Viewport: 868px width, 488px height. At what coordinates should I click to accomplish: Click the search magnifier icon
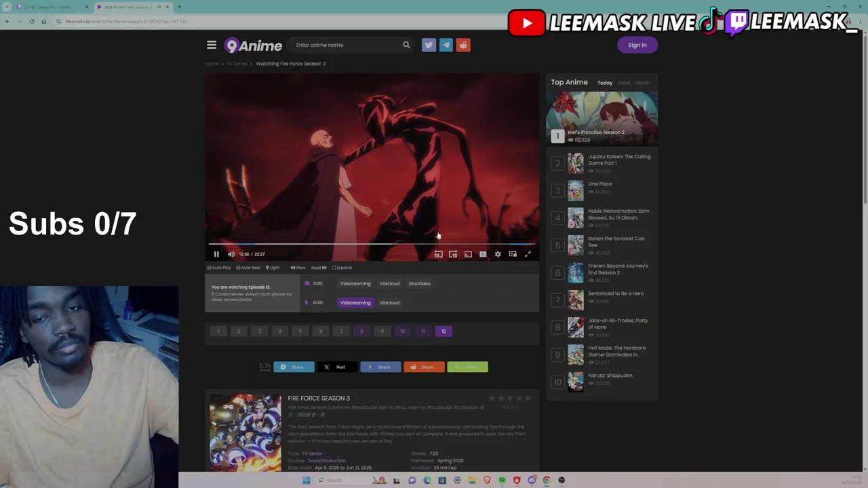[x=406, y=45]
